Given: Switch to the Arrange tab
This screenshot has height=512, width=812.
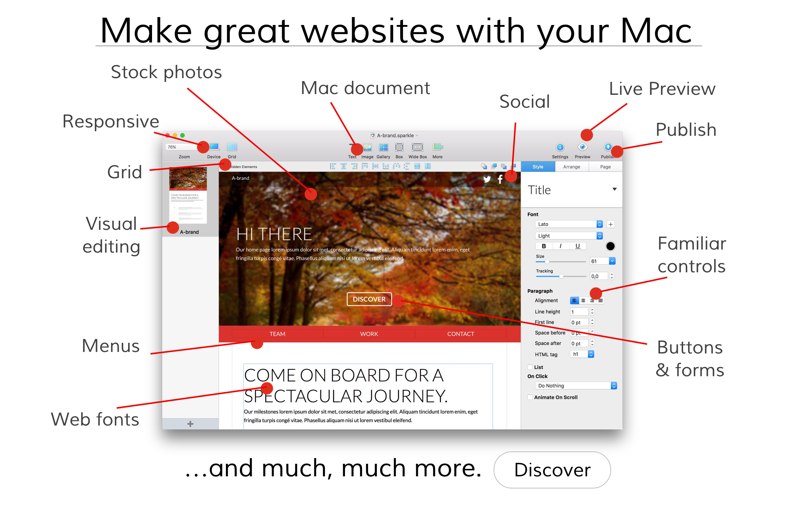Looking at the screenshot, I should pos(571,167).
